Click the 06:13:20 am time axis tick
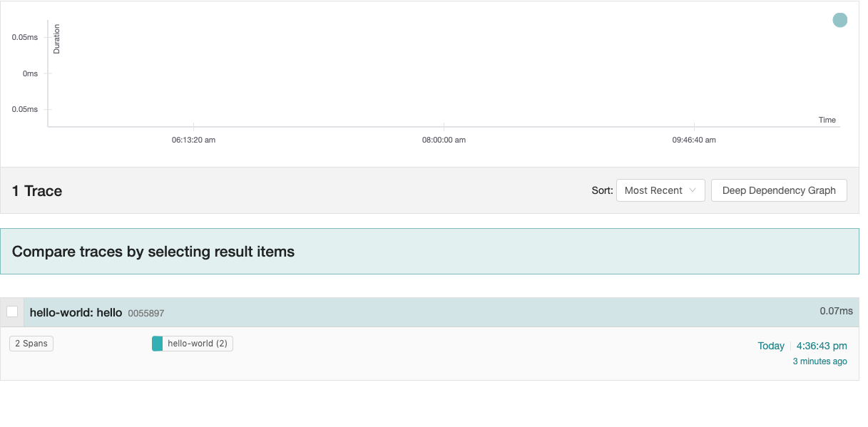The width and height of the screenshot is (868, 427). pyautogui.click(x=193, y=140)
